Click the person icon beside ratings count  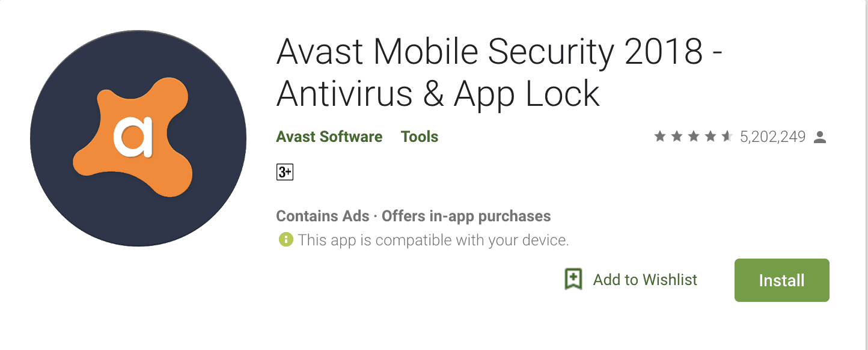pyautogui.click(x=819, y=138)
